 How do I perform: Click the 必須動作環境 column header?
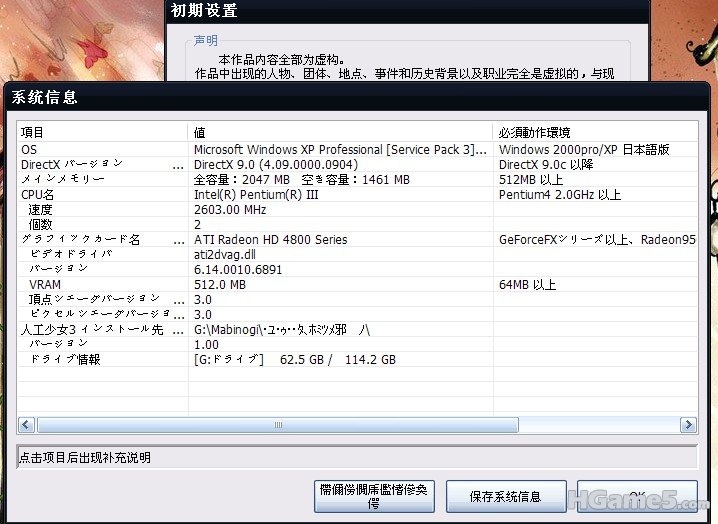(595, 132)
